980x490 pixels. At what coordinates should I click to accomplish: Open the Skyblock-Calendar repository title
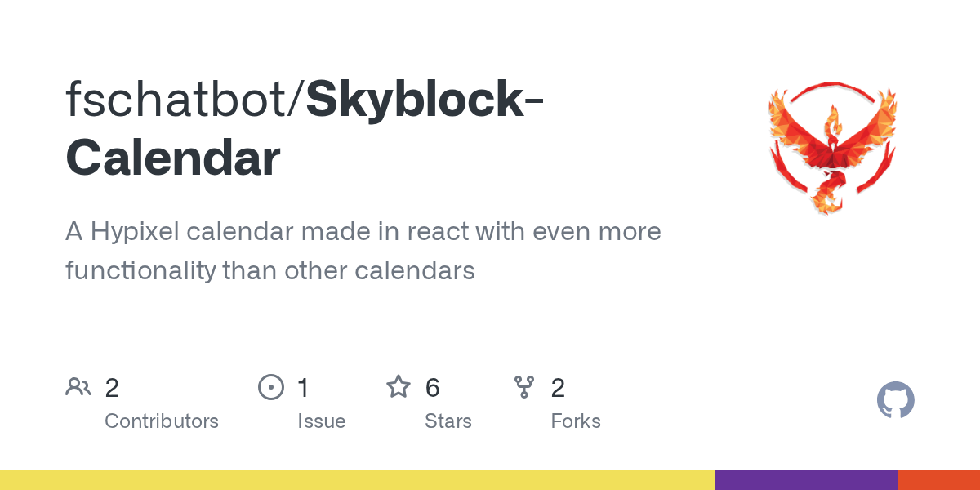point(306,129)
